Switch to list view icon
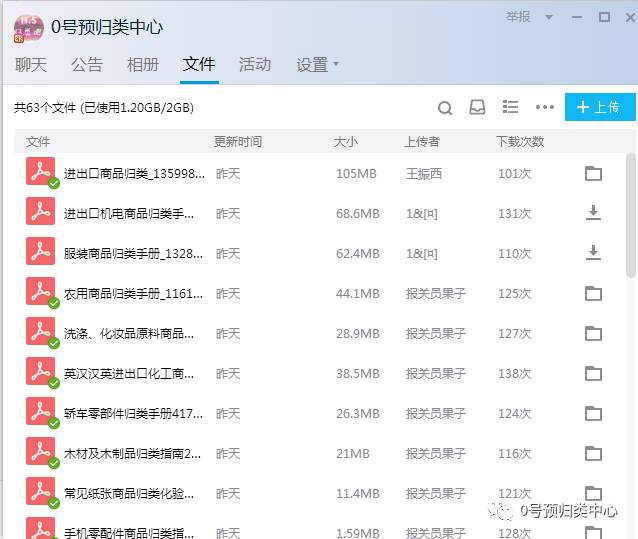 pyautogui.click(x=510, y=108)
